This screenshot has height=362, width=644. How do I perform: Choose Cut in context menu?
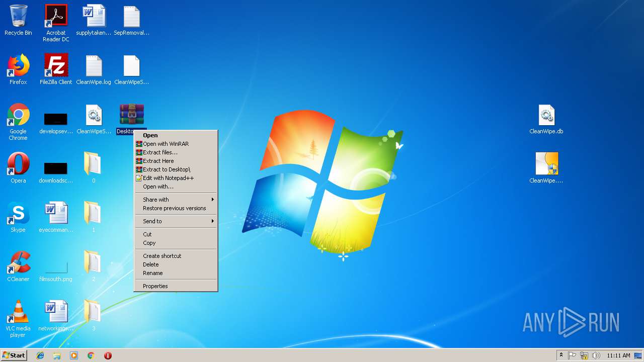pos(176,234)
